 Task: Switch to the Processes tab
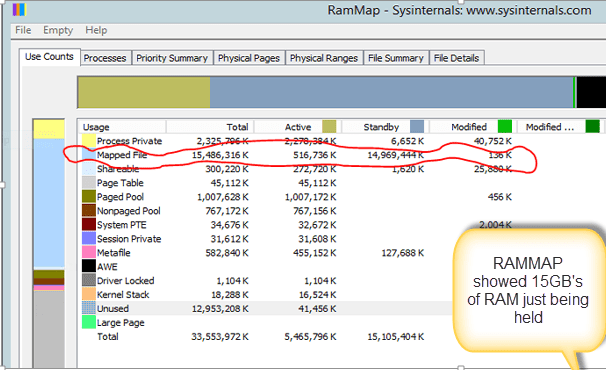[105, 58]
